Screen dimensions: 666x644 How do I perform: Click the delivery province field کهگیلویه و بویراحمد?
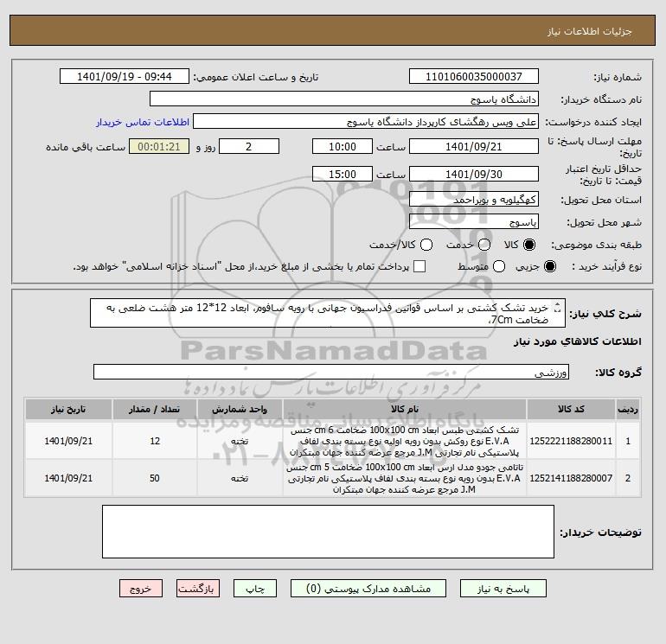click(x=474, y=199)
